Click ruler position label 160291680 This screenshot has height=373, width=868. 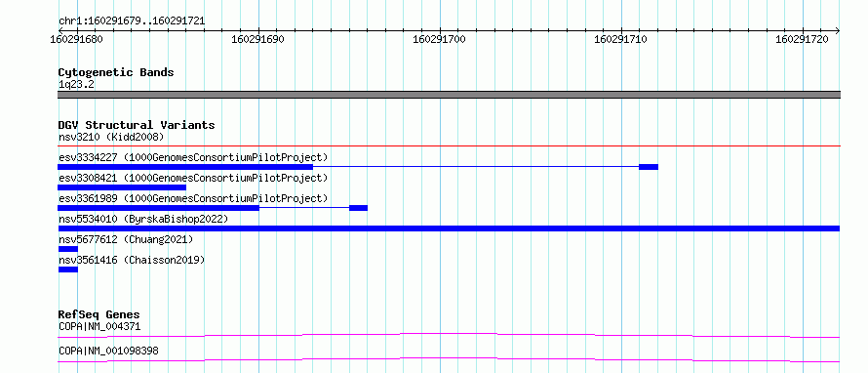click(76, 39)
